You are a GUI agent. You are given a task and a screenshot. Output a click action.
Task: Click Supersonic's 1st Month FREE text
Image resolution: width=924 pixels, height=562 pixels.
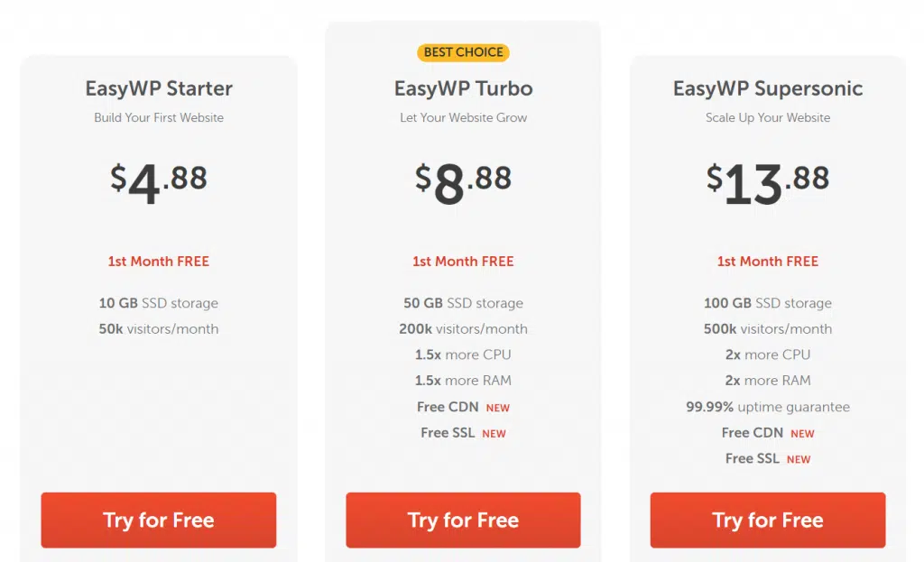coord(768,261)
